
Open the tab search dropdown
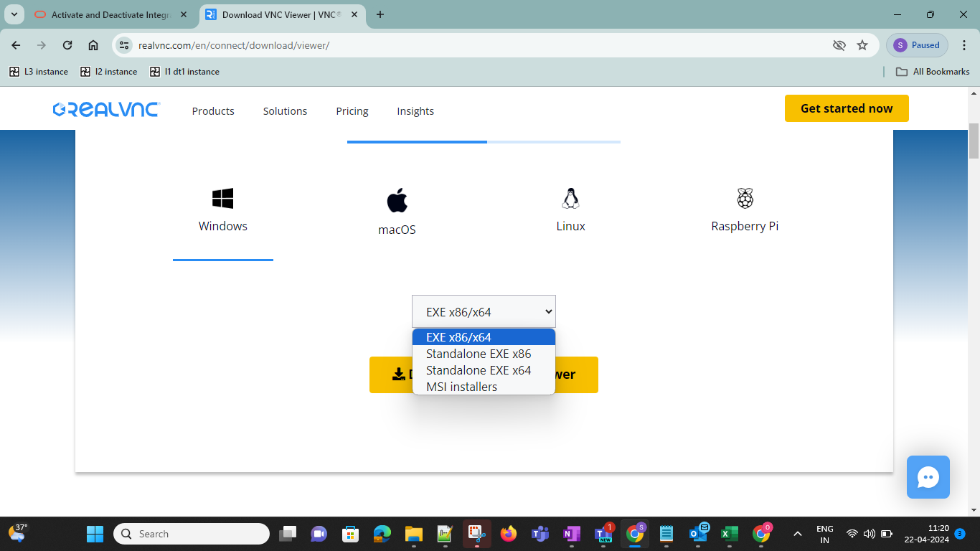[14, 14]
